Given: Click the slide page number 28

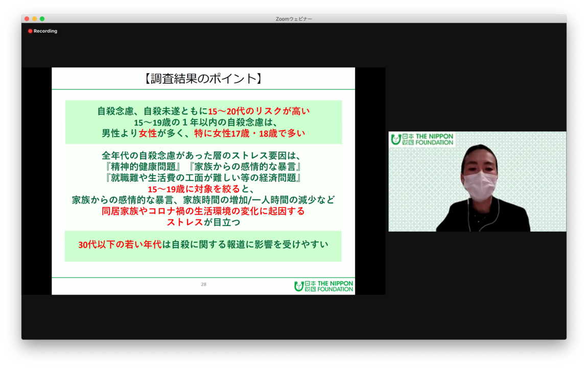Looking at the screenshot, I should (203, 284).
